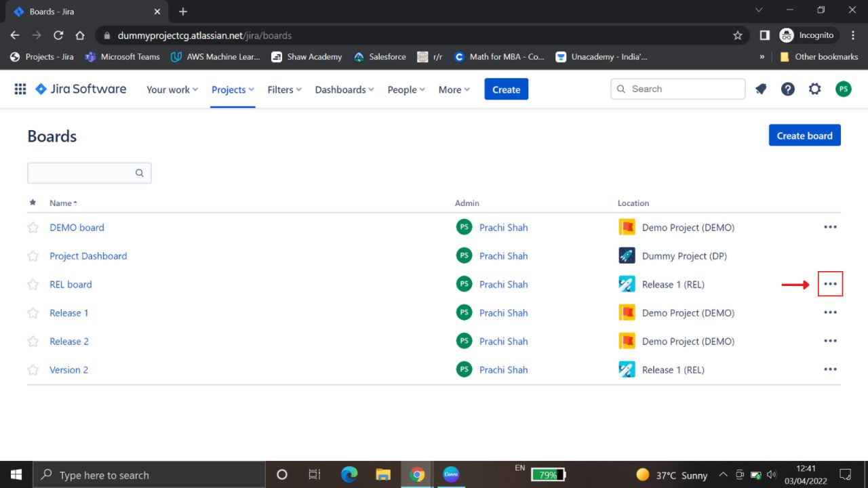Open the PS profile avatar menu
The height and width of the screenshot is (488, 868).
[x=843, y=89]
